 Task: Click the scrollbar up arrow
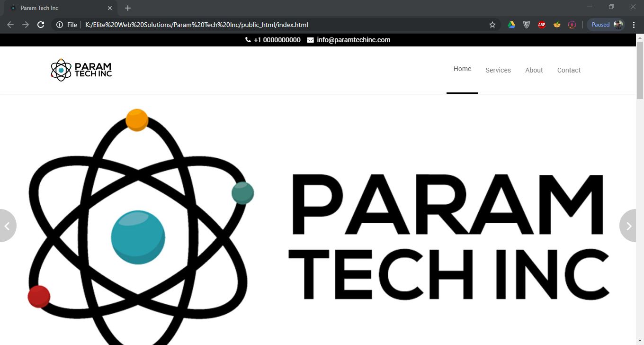640,37
